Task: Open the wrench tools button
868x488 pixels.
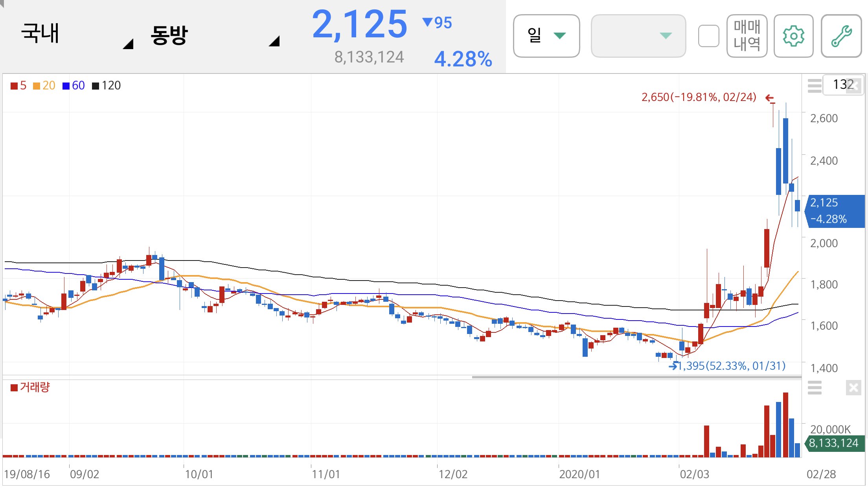Action: point(841,36)
